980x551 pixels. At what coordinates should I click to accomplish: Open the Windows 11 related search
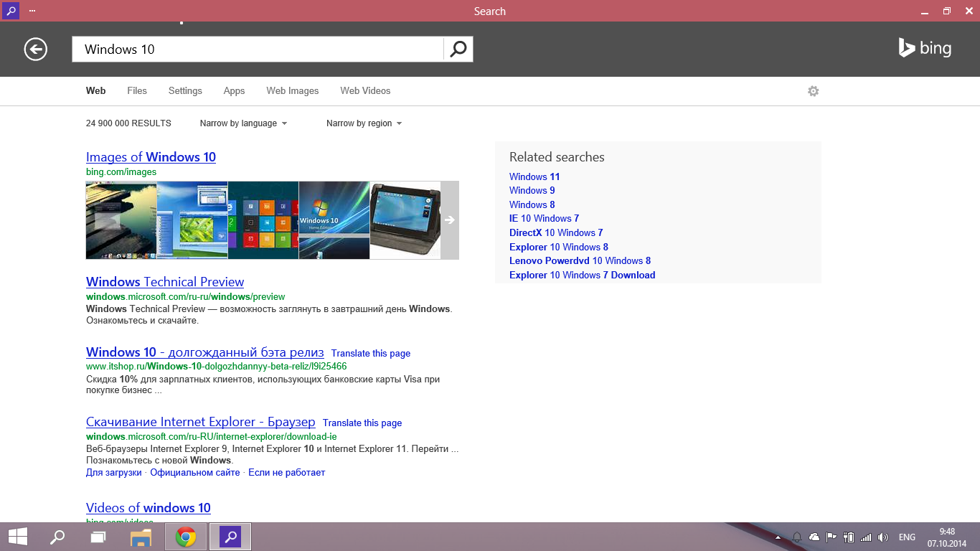(x=534, y=176)
